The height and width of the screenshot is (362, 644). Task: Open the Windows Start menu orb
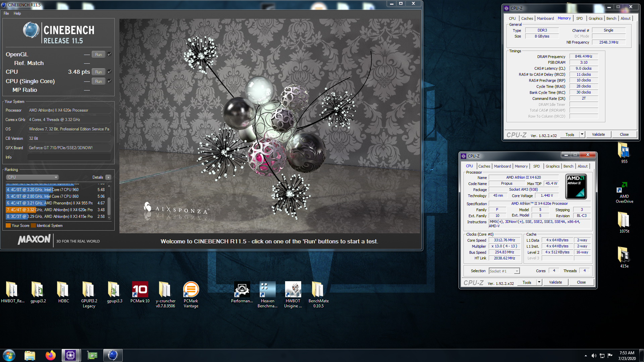pyautogui.click(x=9, y=355)
